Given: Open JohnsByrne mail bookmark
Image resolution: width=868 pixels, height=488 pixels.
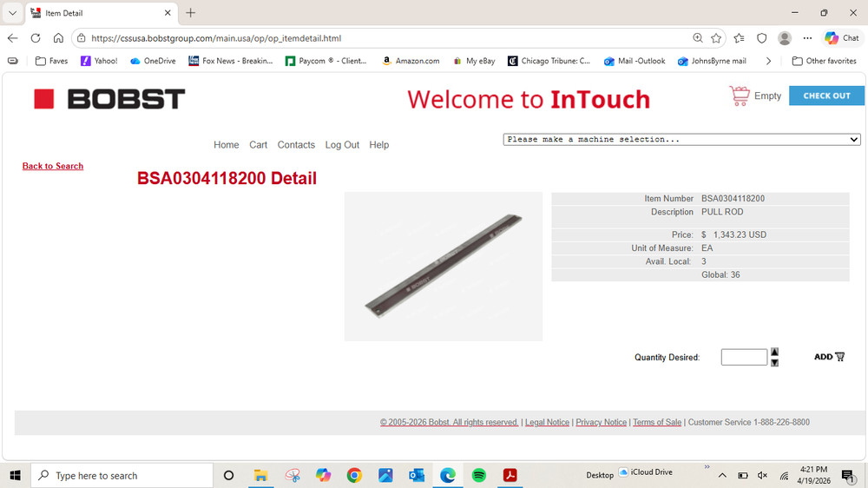Looking at the screenshot, I should click(712, 61).
